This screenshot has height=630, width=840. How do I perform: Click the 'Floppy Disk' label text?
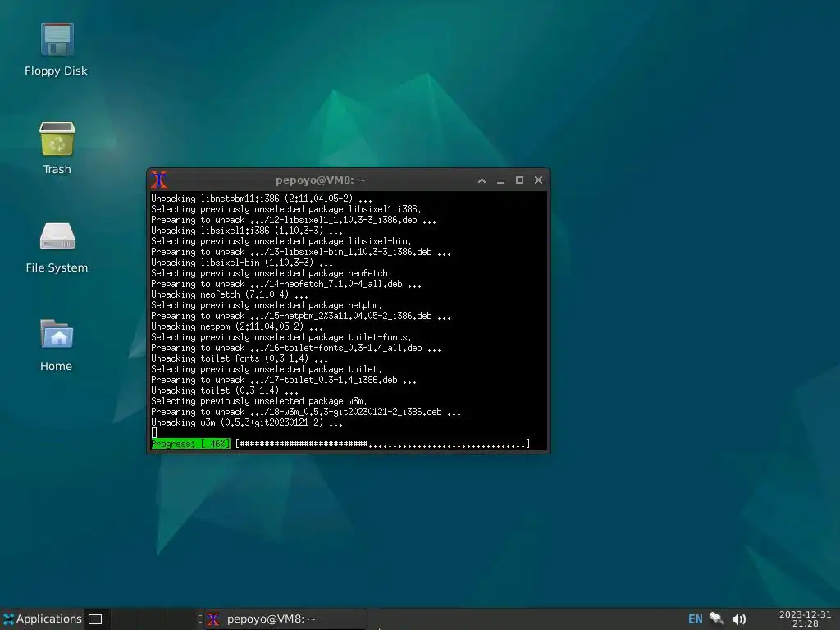(x=56, y=71)
